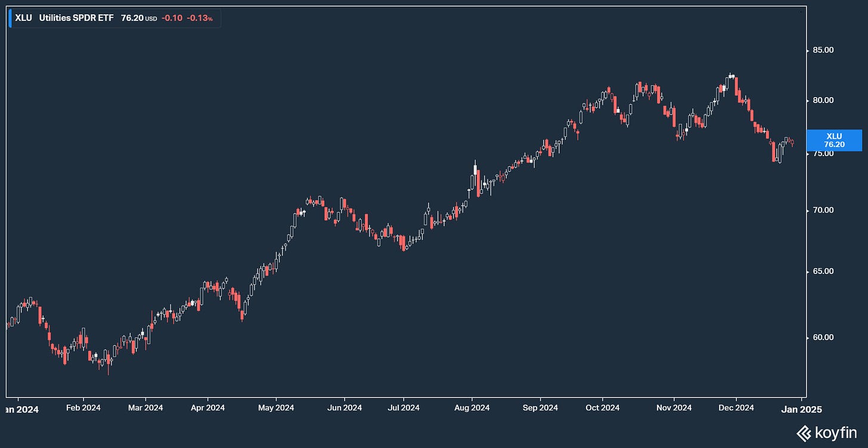Click the Dec 2024 date axis label

(x=736, y=408)
